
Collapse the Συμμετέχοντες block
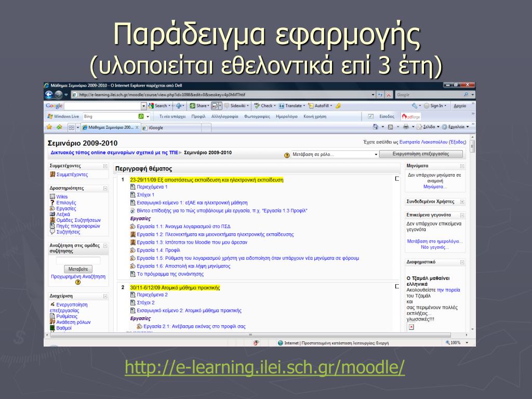(105, 166)
